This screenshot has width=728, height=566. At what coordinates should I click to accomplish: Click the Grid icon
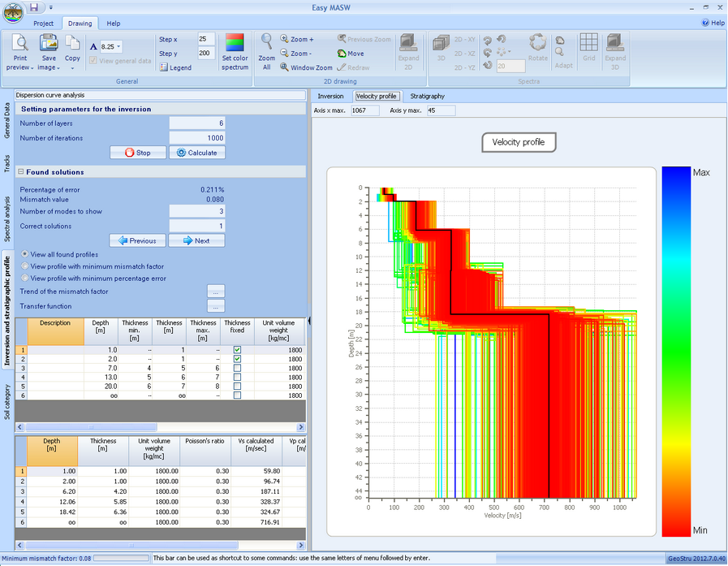588,43
